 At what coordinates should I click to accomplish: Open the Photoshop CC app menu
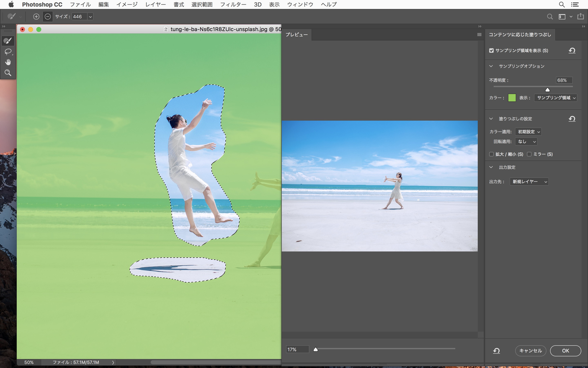click(x=42, y=4)
